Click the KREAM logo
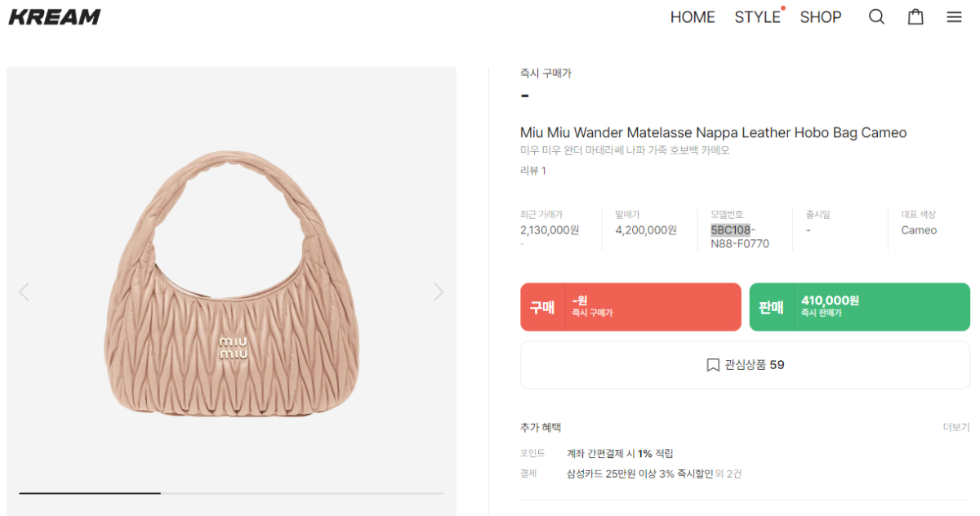This screenshot has width=980, height=516. pos(55,17)
